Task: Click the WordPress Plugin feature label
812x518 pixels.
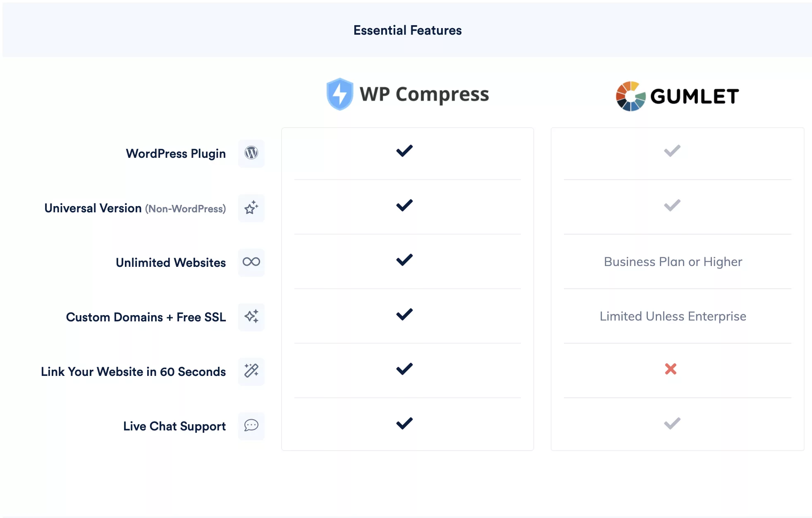Action: tap(176, 154)
